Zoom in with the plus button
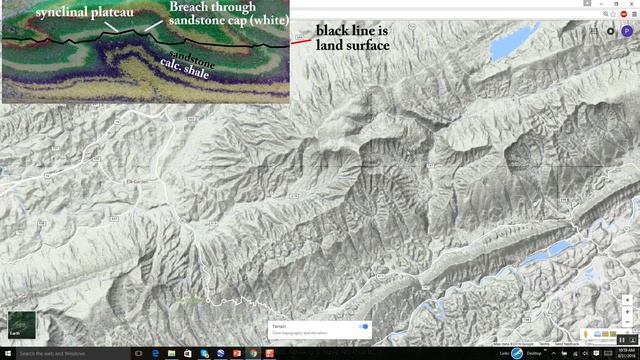640x360 pixels. [x=627, y=312]
